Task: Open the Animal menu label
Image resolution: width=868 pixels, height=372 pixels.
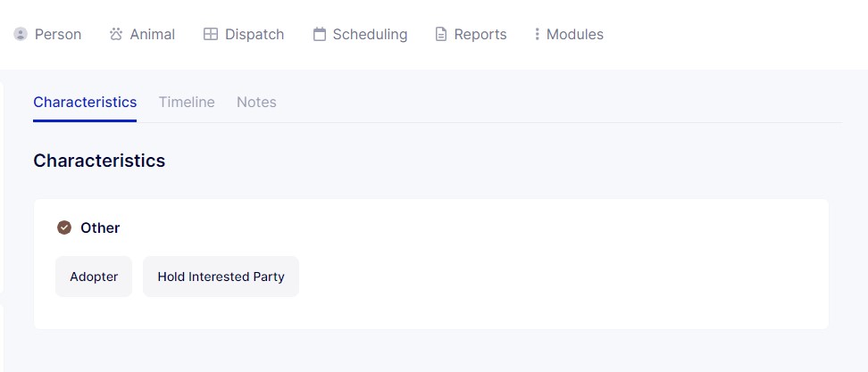Action: pos(152,35)
